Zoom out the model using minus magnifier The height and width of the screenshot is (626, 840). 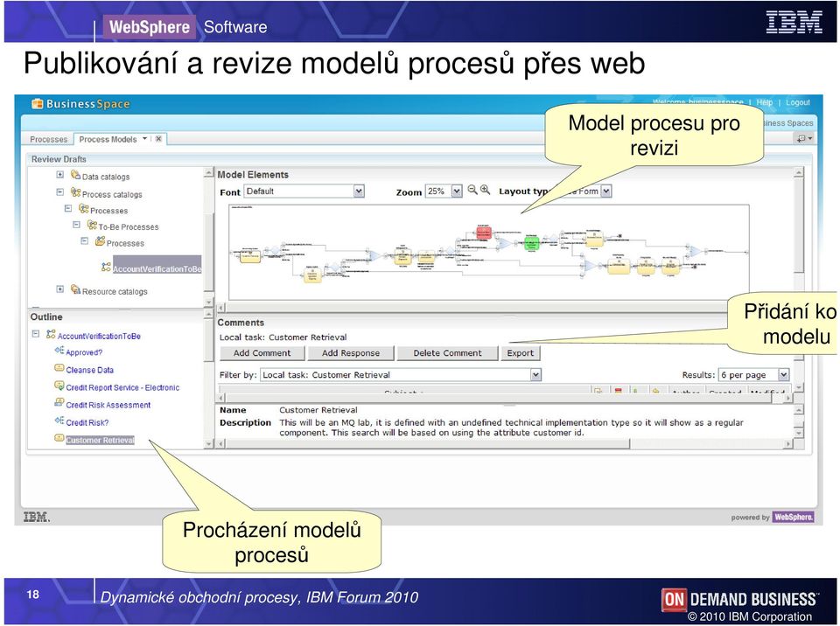(472, 190)
